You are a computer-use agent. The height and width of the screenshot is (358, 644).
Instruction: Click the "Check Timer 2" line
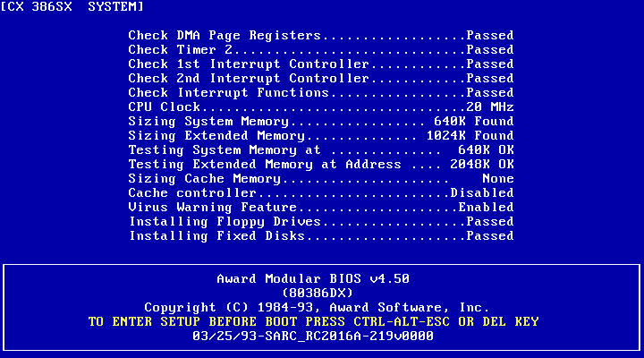pos(321,50)
